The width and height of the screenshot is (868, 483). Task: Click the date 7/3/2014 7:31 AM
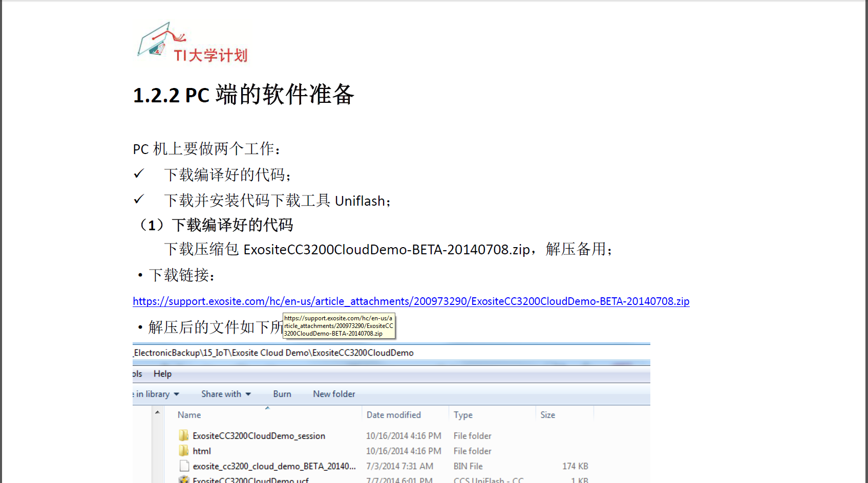pos(399,466)
